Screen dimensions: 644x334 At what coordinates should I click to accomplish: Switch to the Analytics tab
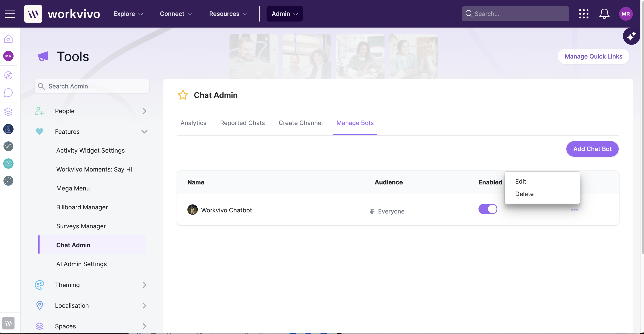pos(193,123)
